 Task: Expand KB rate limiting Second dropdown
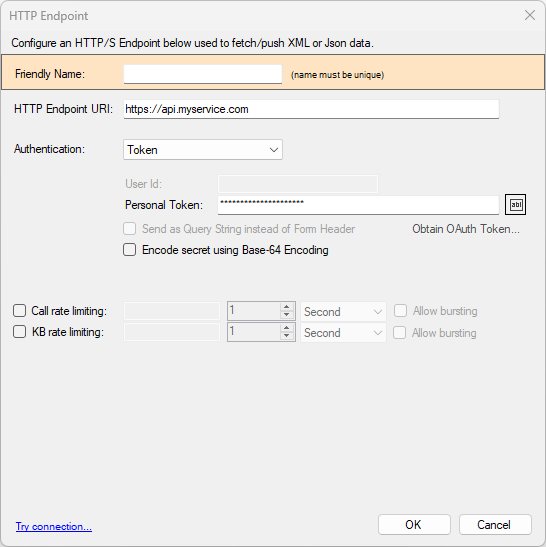[x=343, y=332]
